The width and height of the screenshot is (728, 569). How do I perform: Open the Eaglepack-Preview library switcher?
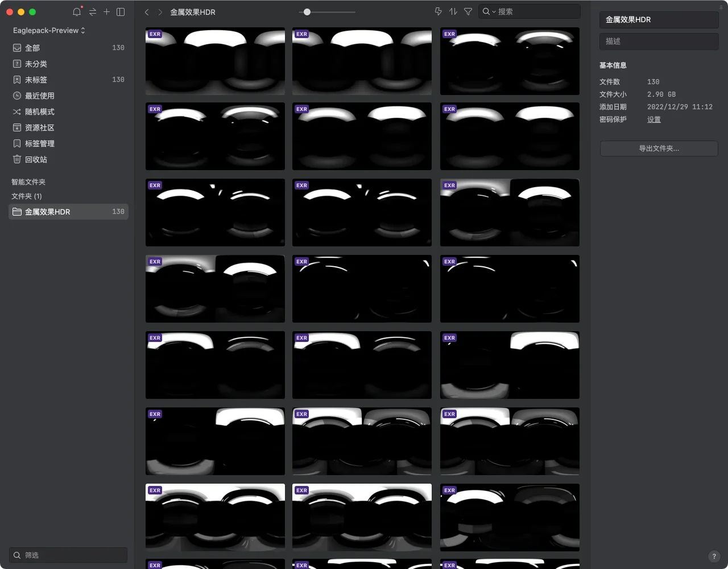[x=49, y=30]
